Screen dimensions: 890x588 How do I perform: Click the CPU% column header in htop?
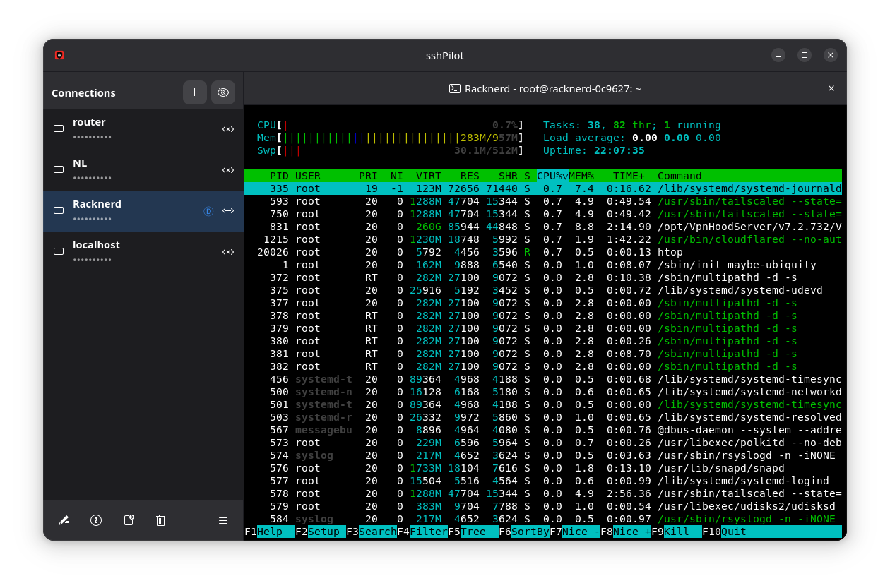pyautogui.click(x=552, y=176)
